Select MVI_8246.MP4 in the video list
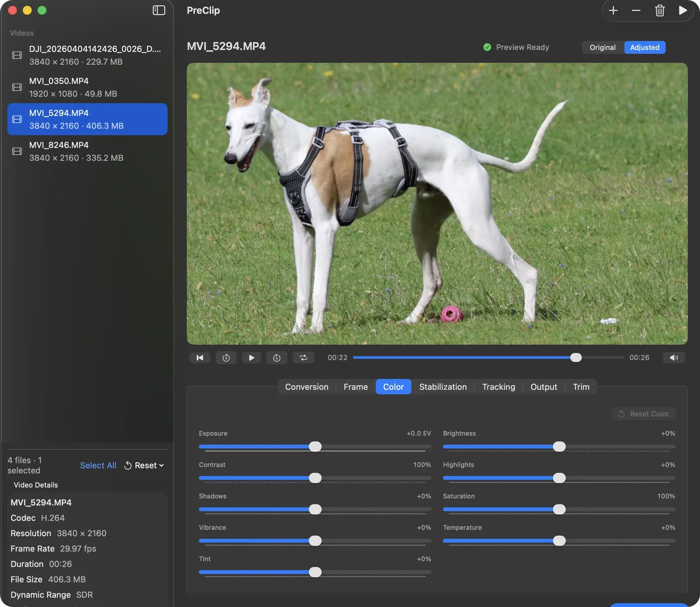 click(x=87, y=151)
